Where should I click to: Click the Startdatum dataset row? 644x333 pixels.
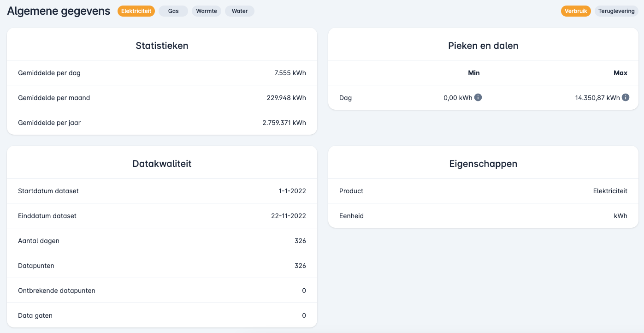[x=162, y=191]
